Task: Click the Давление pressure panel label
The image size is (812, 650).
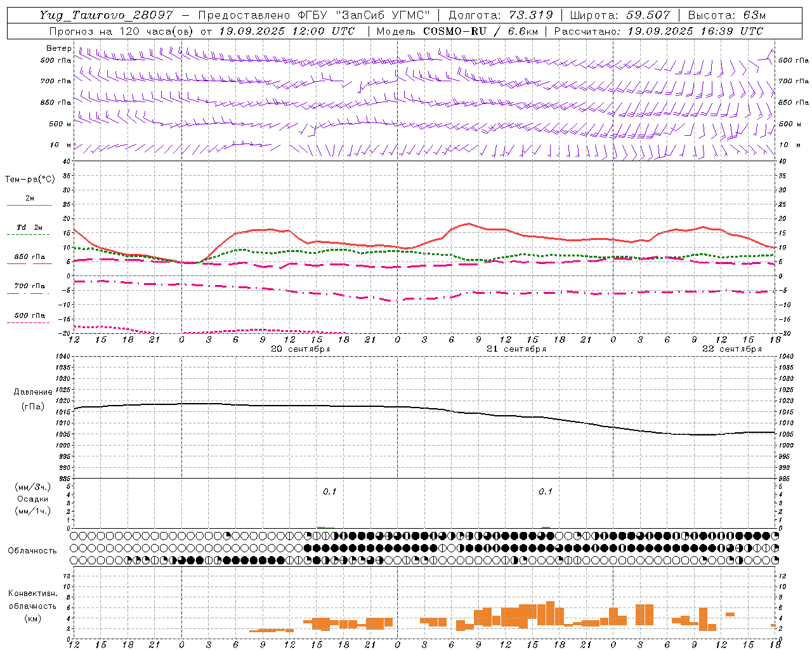Action: (x=33, y=392)
